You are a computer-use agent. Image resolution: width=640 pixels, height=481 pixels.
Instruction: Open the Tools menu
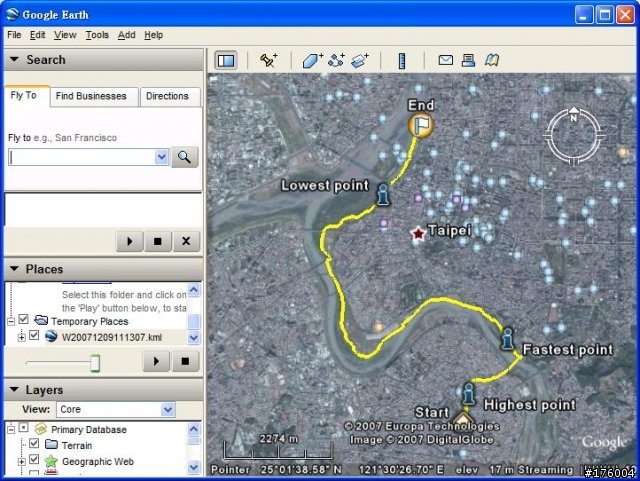click(x=97, y=35)
